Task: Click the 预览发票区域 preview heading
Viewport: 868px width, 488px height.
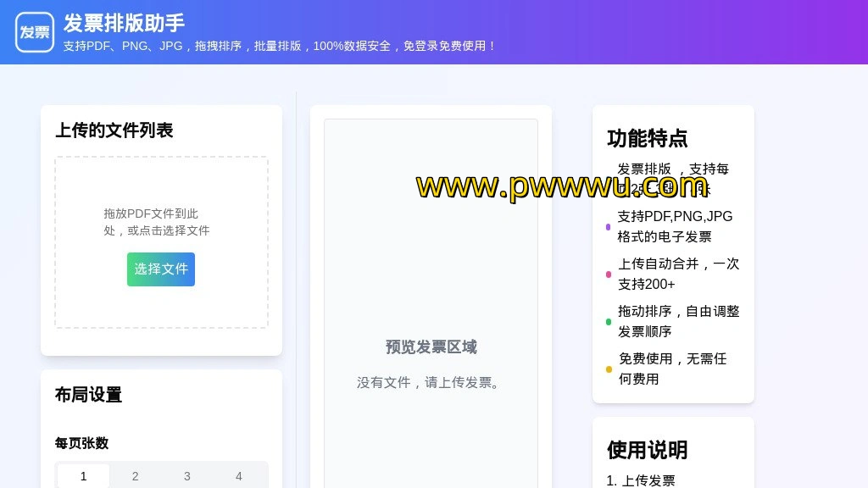Action: click(x=431, y=347)
